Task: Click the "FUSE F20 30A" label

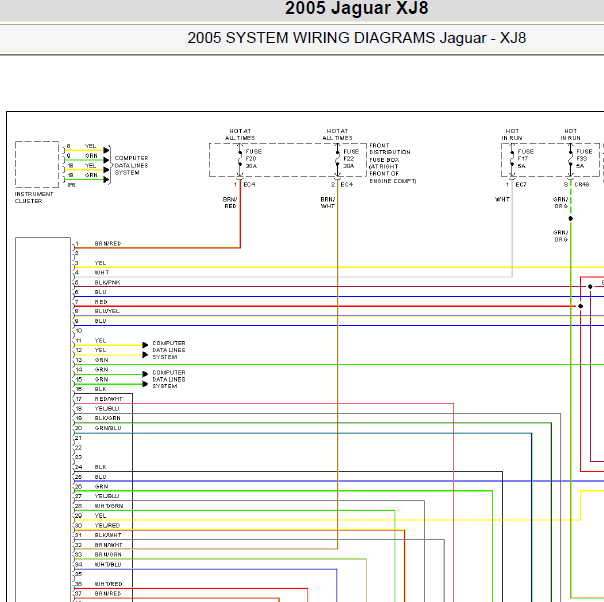Action: point(253,159)
